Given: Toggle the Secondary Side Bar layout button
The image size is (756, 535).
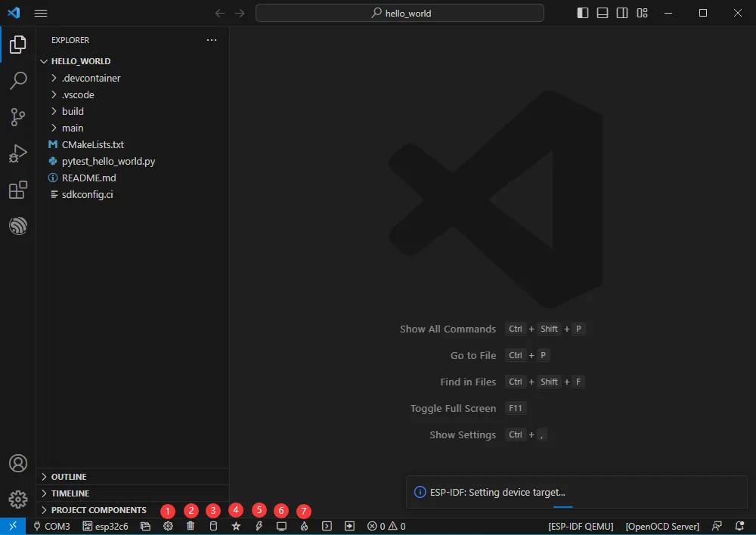Looking at the screenshot, I should [x=622, y=13].
